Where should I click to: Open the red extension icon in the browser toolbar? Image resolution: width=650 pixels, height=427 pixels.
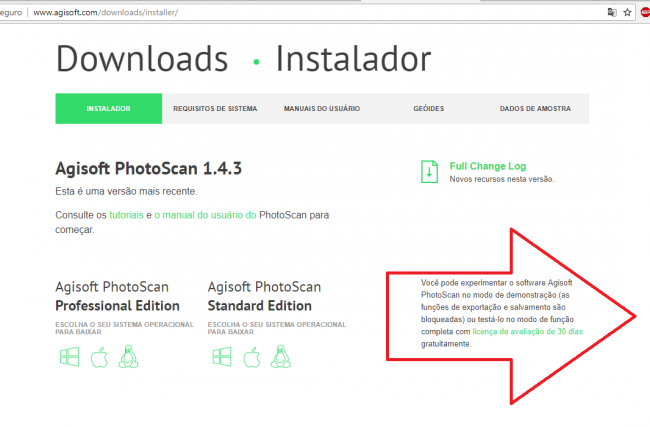(x=645, y=12)
